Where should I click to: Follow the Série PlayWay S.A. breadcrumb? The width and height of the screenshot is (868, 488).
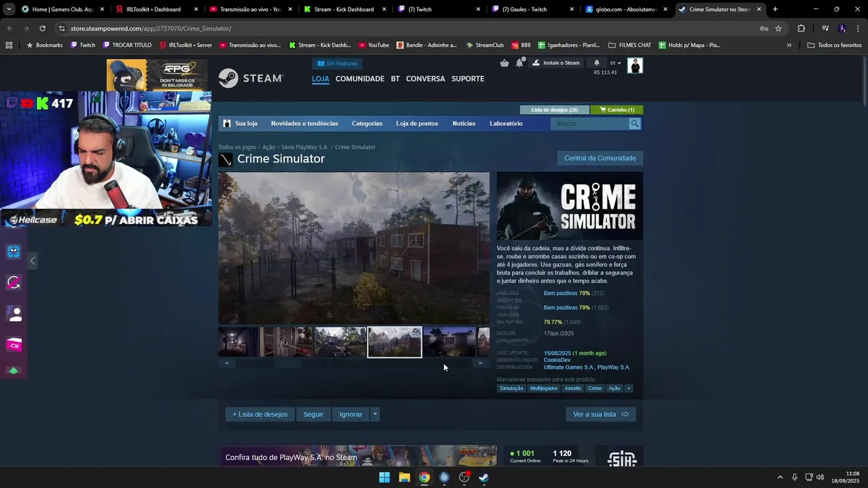coord(304,147)
